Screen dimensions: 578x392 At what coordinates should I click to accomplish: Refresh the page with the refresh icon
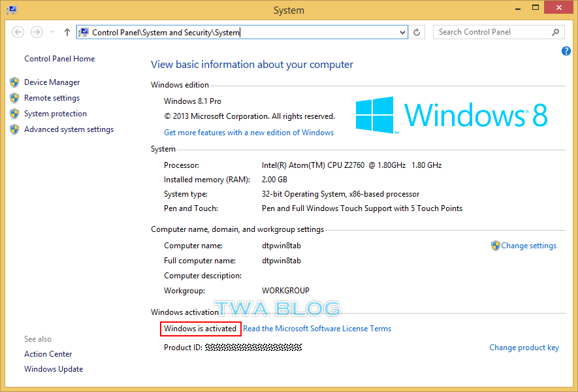coord(417,31)
